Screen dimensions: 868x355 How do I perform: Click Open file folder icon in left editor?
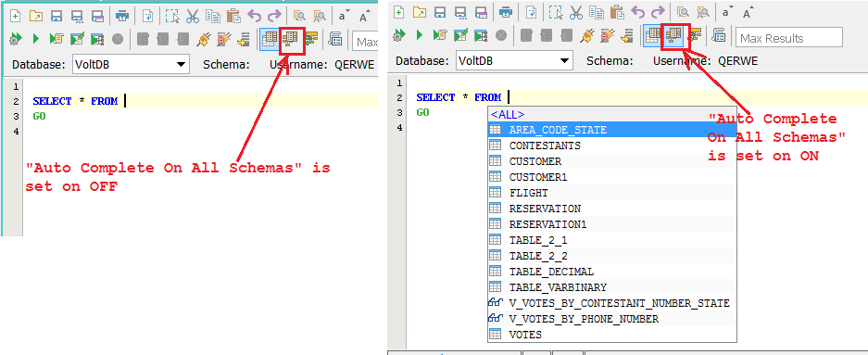[x=36, y=16]
